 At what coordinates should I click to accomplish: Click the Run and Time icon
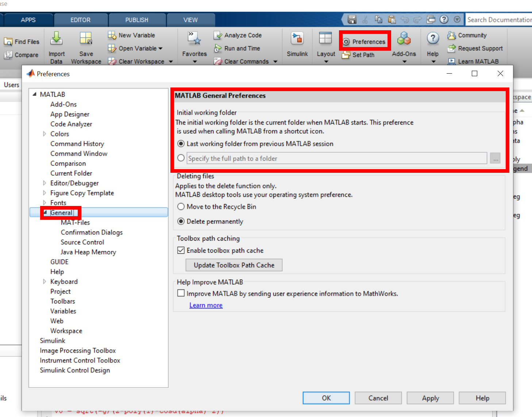(218, 48)
